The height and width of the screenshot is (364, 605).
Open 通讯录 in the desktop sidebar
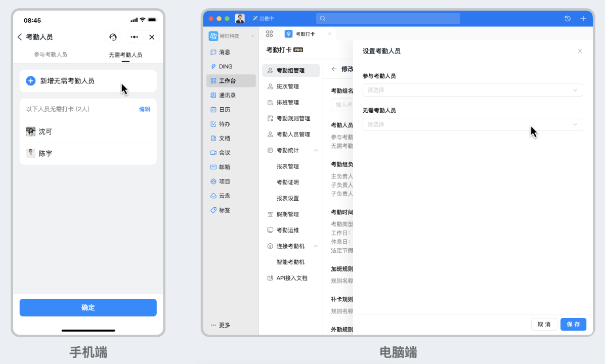tap(231, 95)
